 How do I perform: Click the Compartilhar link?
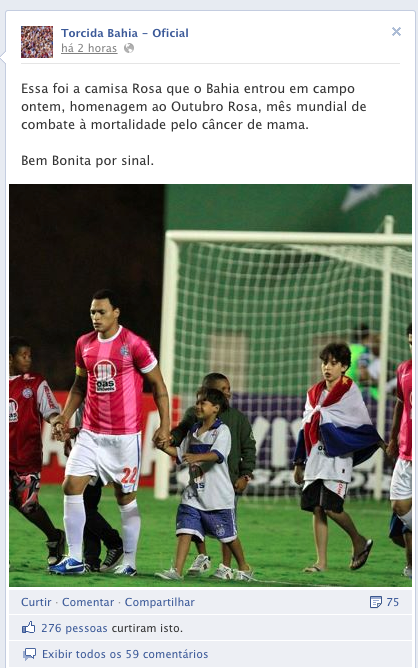(x=159, y=602)
